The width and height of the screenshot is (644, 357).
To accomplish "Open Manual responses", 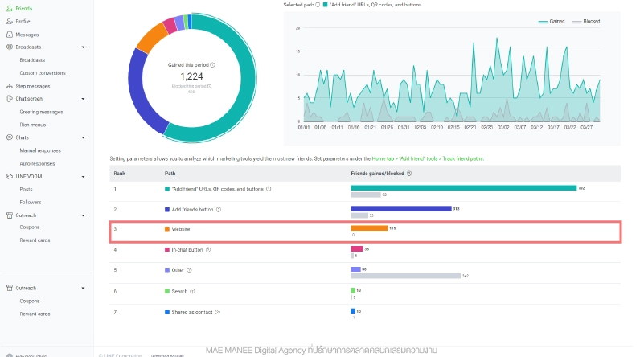I will pyautogui.click(x=40, y=151).
